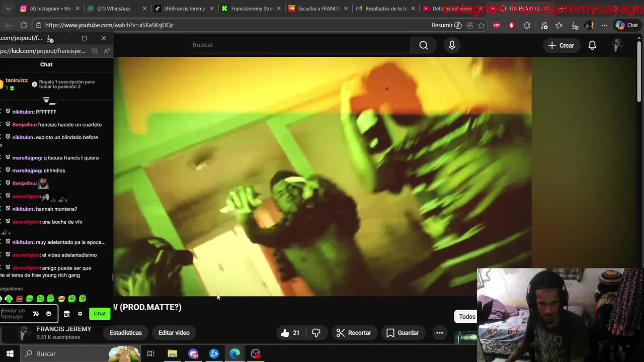Reload the YouTube page
This screenshot has width=644, height=362.
[x=23, y=25]
